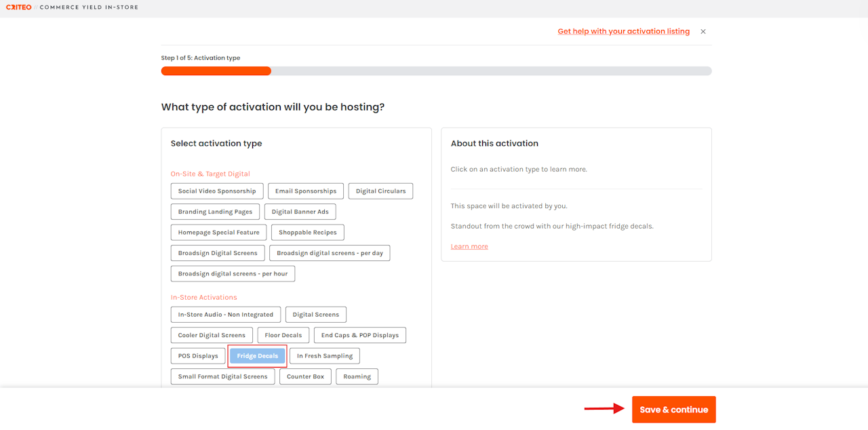Select Digital Banner Ads type

click(300, 212)
